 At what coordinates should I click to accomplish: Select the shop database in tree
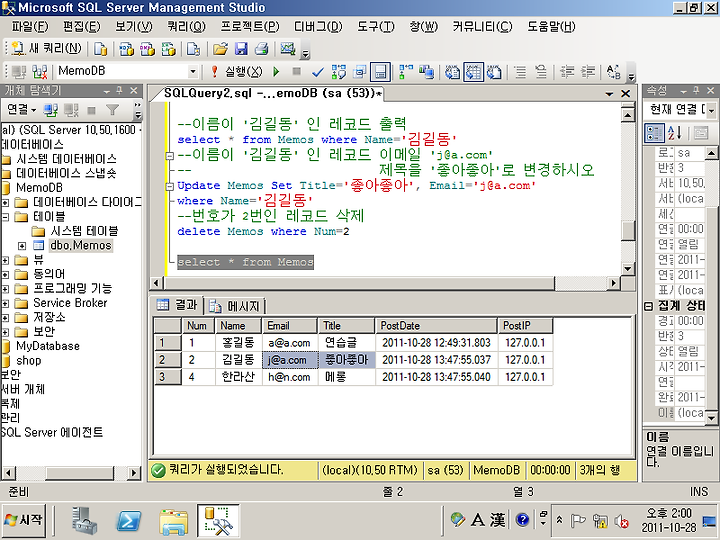pyautogui.click(x=28, y=360)
